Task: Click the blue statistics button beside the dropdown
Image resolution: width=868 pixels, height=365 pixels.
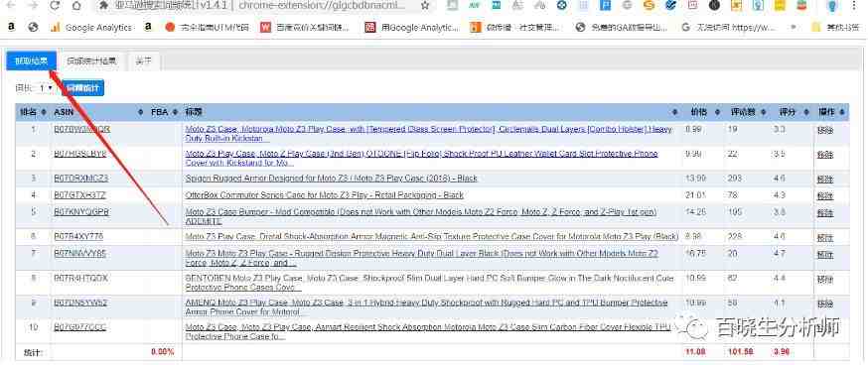Action: point(83,88)
